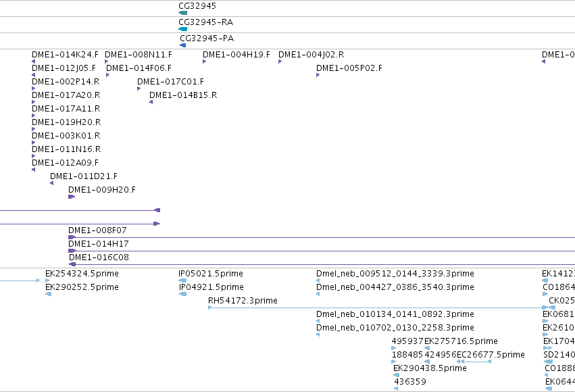Click the DME1-011N16.R label
This screenshot has width=575, height=392.
click(x=66, y=149)
